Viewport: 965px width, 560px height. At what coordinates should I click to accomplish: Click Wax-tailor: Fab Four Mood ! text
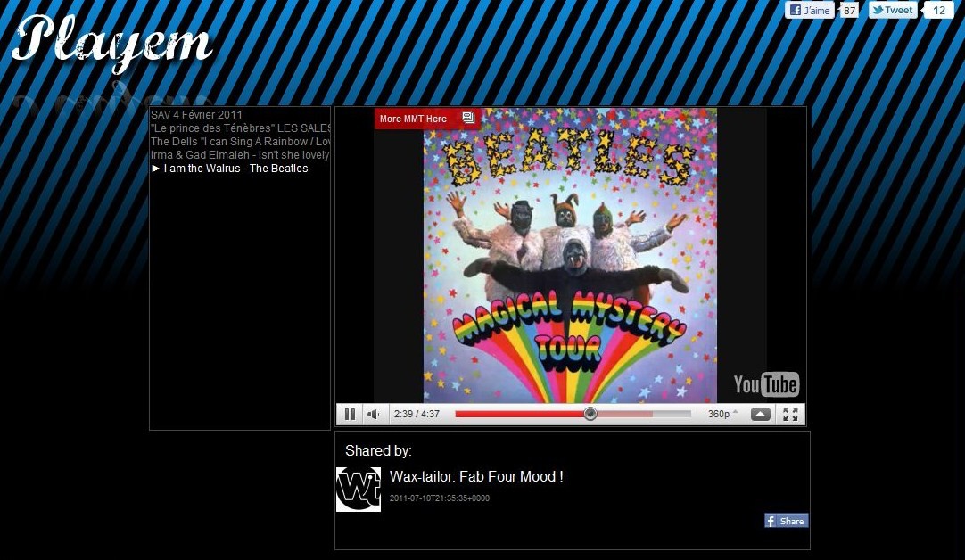tap(476, 476)
